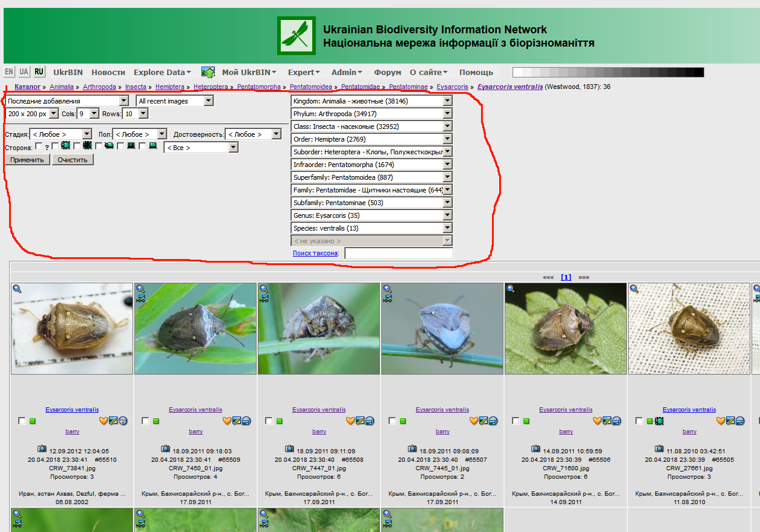The height and width of the screenshot is (532, 760).
Task: Open the Explore Data menu
Action: coord(162,73)
